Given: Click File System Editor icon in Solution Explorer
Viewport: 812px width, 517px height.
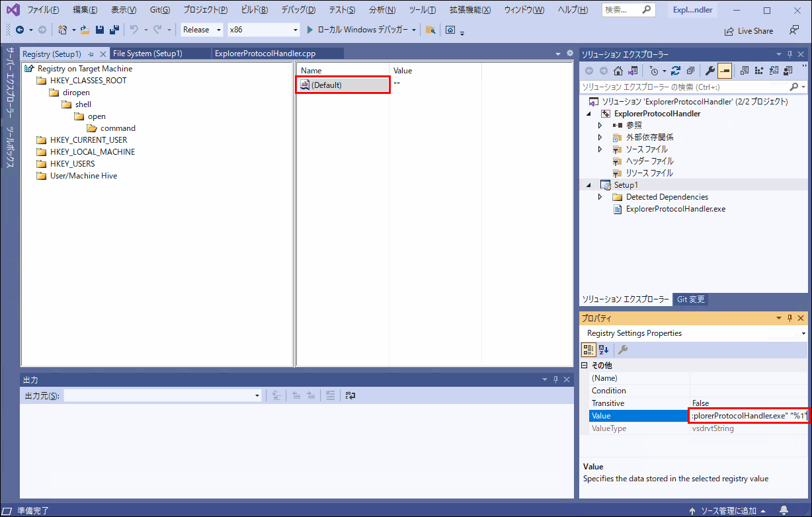Looking at the screenshot, I should (744, 71).
